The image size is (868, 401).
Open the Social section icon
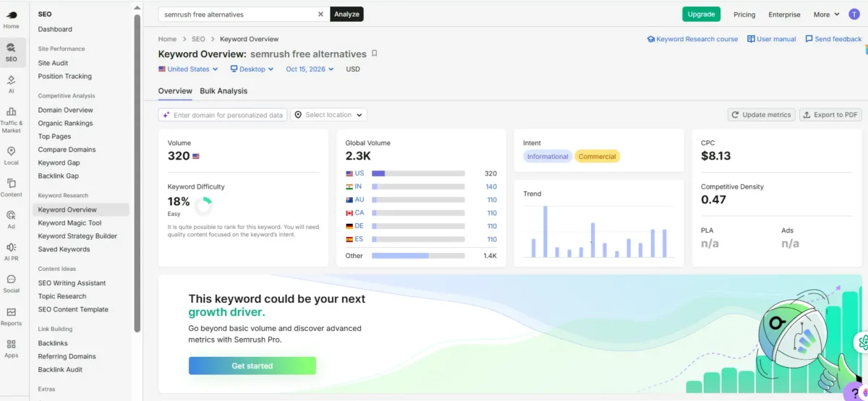click(11, 283)
